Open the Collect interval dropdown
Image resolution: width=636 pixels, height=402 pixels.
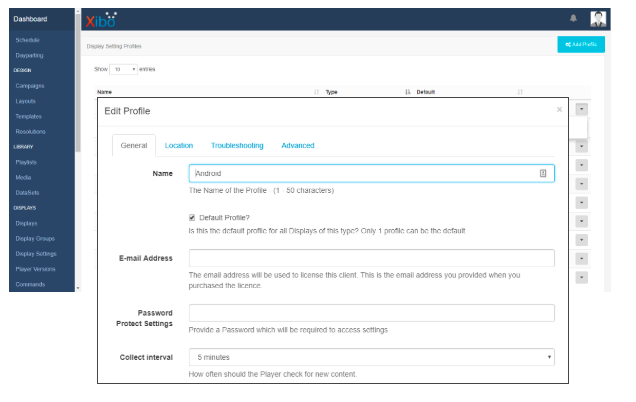371,357
